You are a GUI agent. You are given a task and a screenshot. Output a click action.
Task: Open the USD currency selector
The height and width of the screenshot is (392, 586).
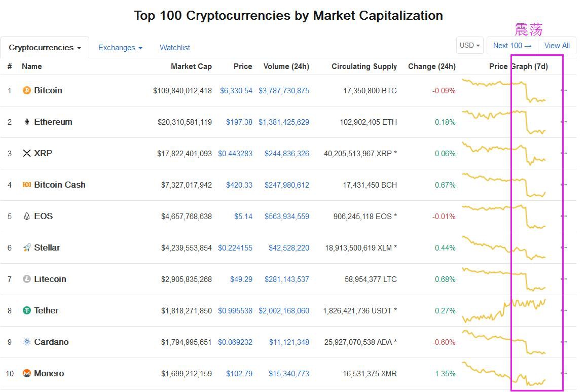tap(470, 45)
